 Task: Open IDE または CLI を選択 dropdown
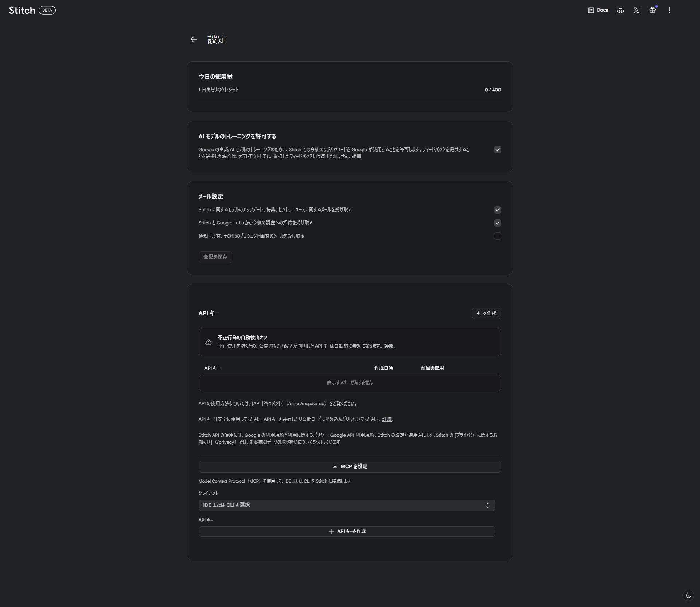click(347, 505)
